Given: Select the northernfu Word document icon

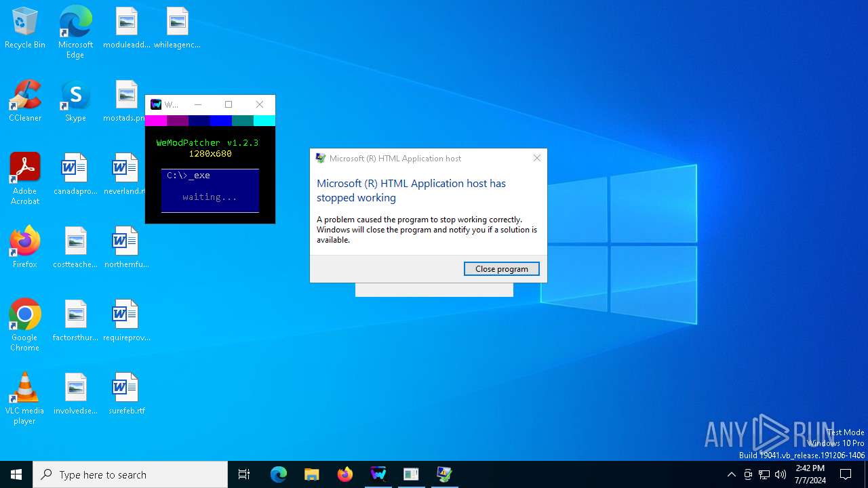Looking at the screenshot, I should (x=125, y=242).
